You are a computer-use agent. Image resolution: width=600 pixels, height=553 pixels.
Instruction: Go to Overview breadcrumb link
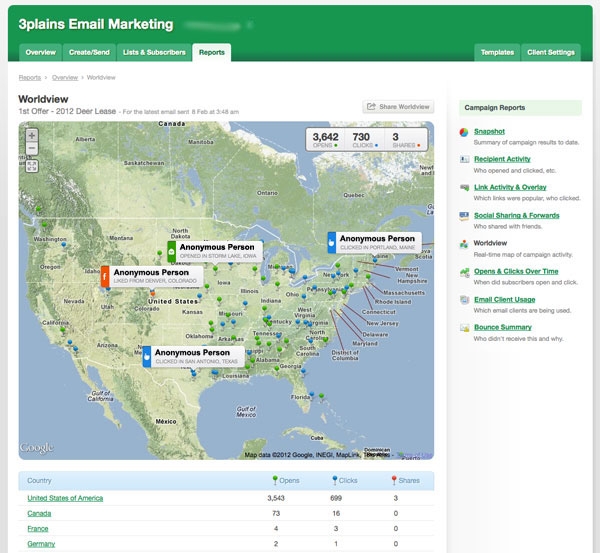click(65, 78)
